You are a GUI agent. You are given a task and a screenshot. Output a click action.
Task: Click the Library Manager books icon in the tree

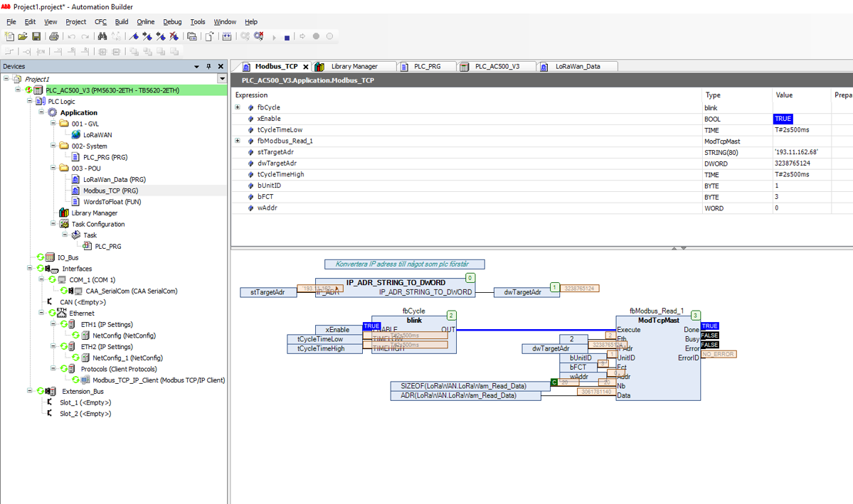click(63, 213)
